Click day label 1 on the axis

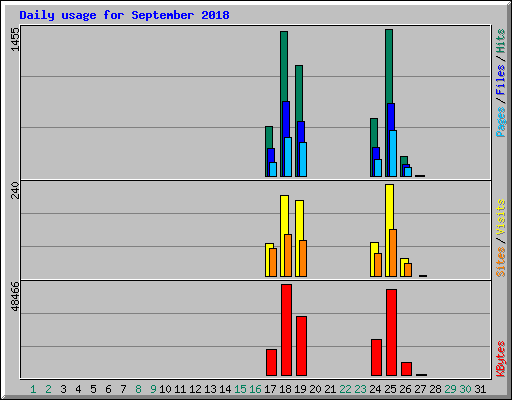coord(33,389)
